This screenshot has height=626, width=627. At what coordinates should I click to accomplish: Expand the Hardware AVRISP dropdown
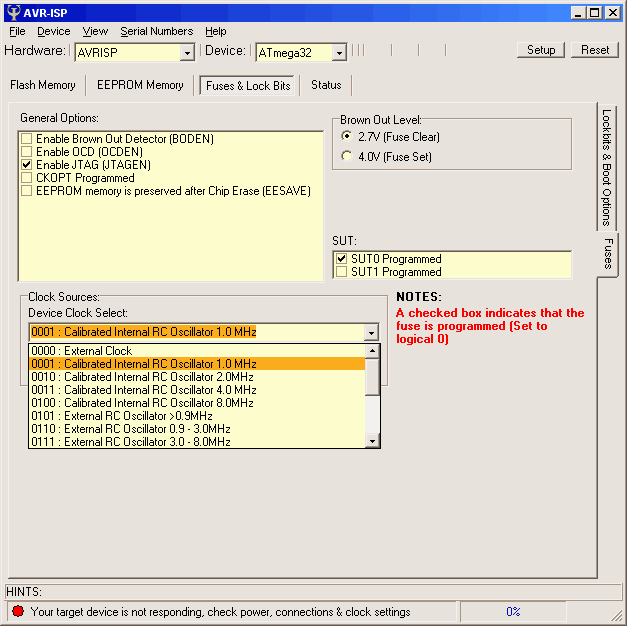click(187, 52)
